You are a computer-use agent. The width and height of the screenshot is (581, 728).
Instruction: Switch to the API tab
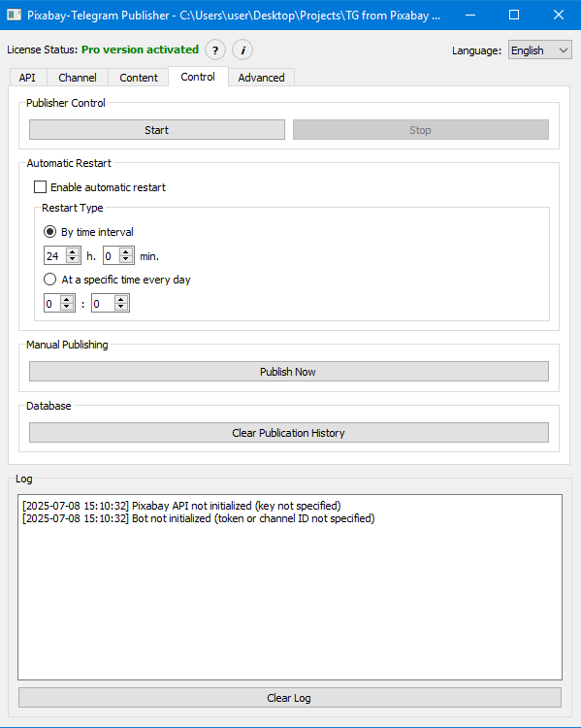[27, 78]
